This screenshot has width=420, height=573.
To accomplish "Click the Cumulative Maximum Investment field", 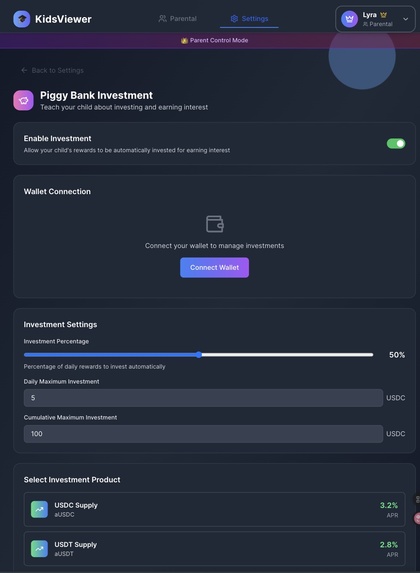I will click(x=203, y=434).
